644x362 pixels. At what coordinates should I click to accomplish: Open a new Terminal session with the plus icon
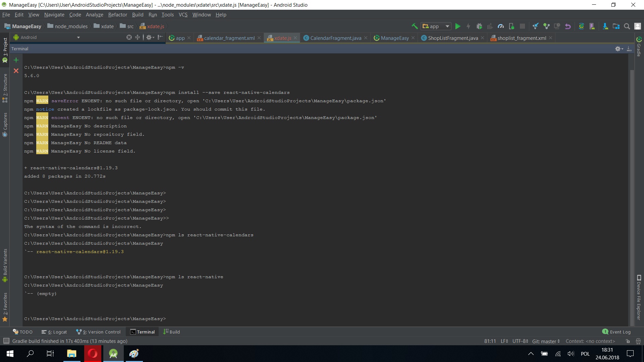click(x=16, y=60)
